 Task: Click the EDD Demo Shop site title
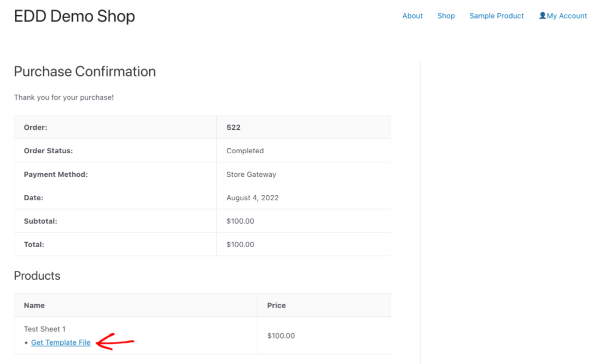click(x=74, y=16)
